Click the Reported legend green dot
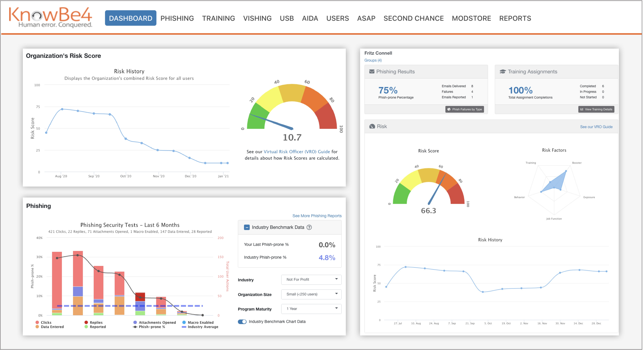Viewport: 644px width, 350px height. click(x=86, y=327)
